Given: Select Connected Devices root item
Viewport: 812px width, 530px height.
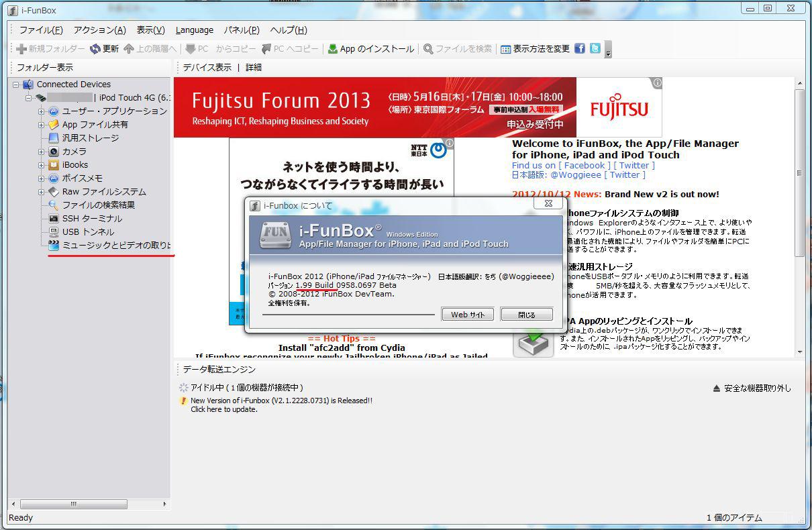Looking at the screenshot, I should 73,85.
